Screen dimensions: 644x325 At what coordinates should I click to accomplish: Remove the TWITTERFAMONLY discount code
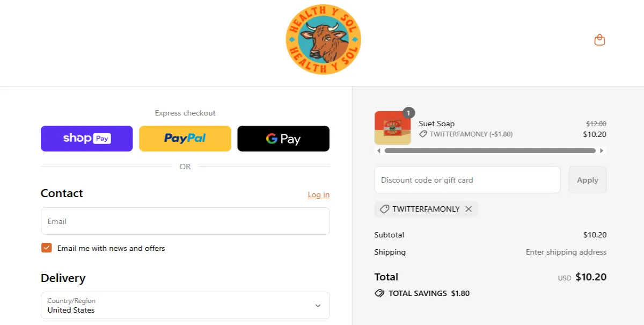coord(468,209)
